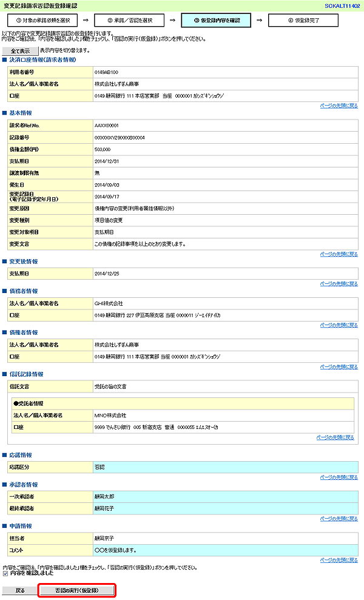
Task: Click the 記録番号 label cell
Action: [50, 137]
